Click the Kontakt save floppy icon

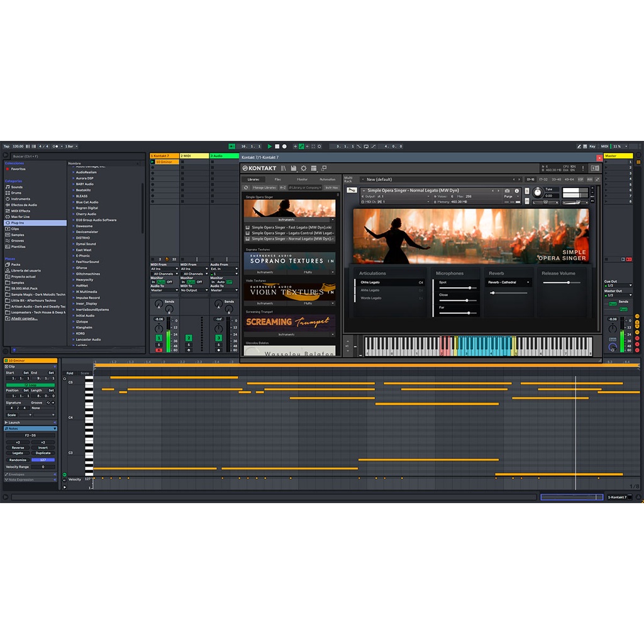coord(294,169)
